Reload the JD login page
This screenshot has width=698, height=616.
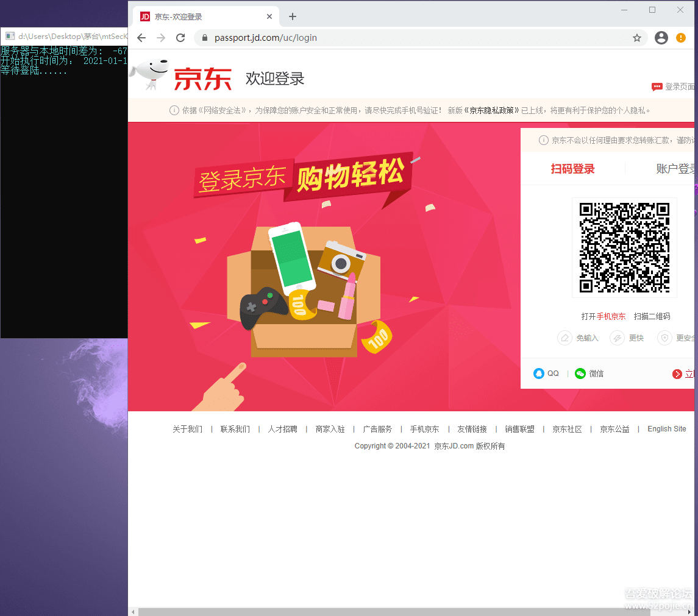180,38
